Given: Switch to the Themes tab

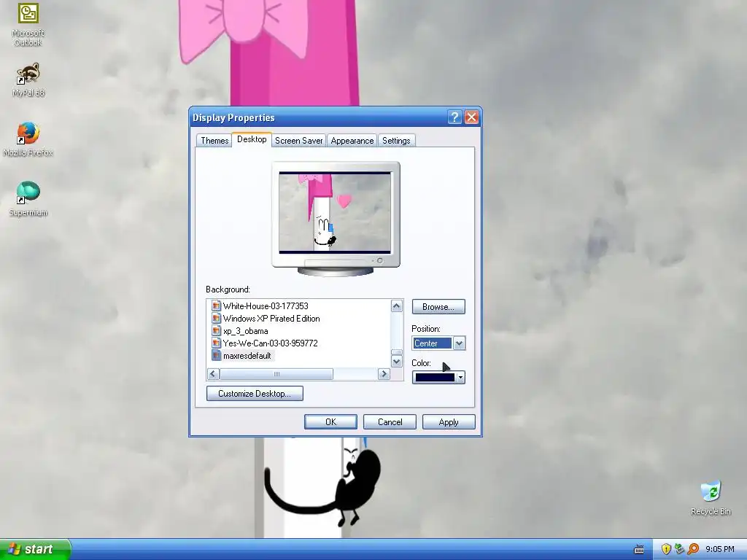Looking at the screenshot, I should (x=214, y=141).
